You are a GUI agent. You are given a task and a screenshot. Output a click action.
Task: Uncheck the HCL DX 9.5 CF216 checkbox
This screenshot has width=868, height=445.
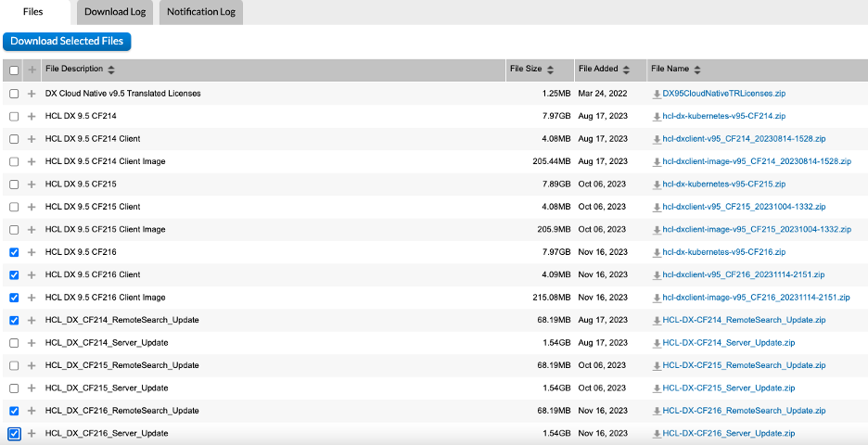(x=14, y=252)
